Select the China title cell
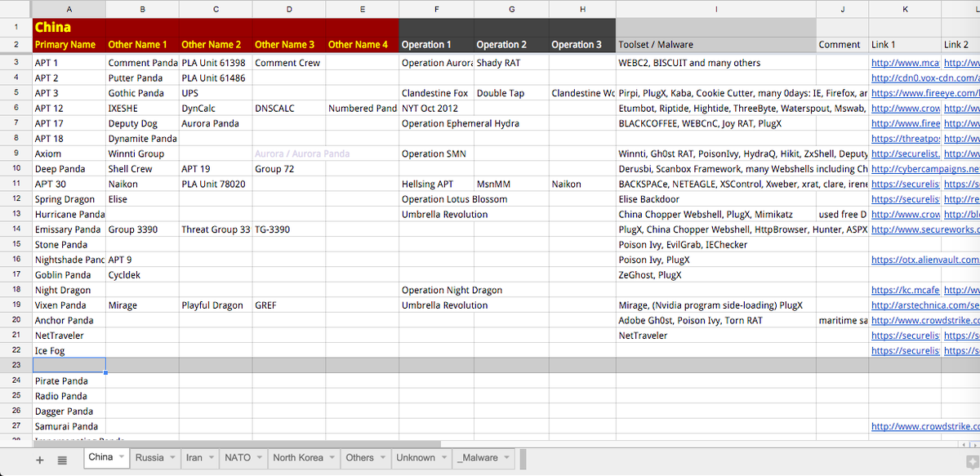 click(69, 27)
